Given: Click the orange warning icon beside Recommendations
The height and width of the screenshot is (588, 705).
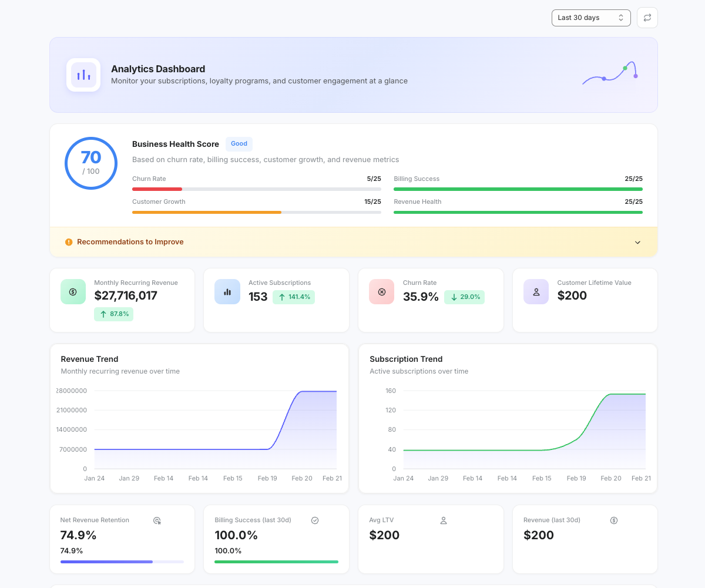Looking at the screenshot, I should tap(69, 242).
